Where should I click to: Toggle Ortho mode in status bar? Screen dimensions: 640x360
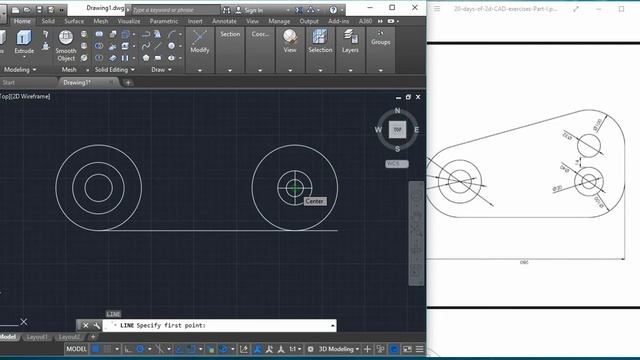click(128, 349)
